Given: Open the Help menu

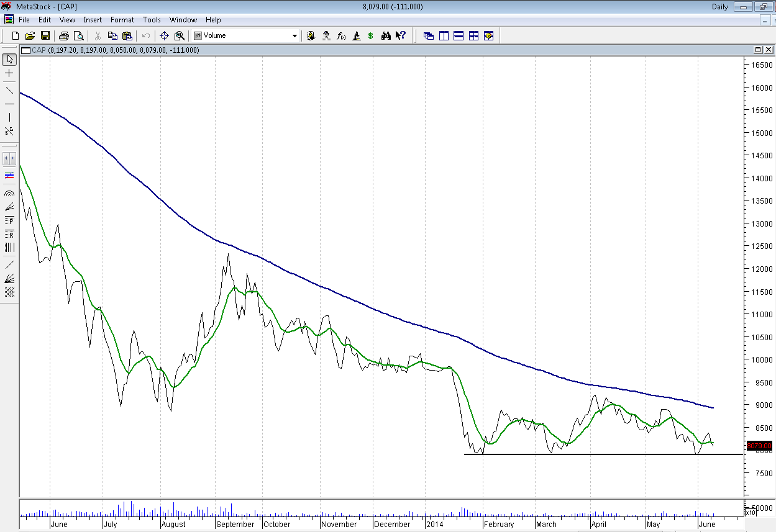Looking at the screenshot, I should point(213,20).
